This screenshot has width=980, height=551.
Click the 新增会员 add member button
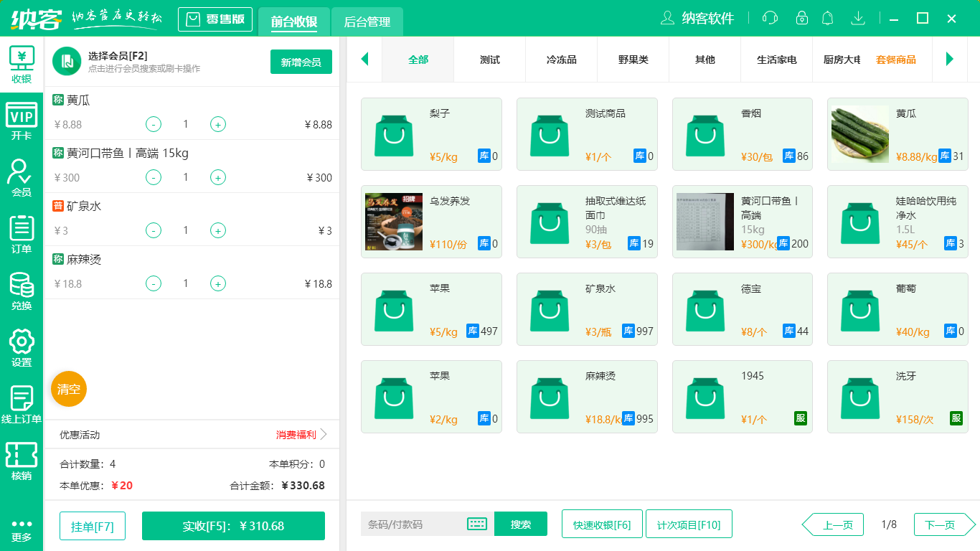[x=301, y=62]
